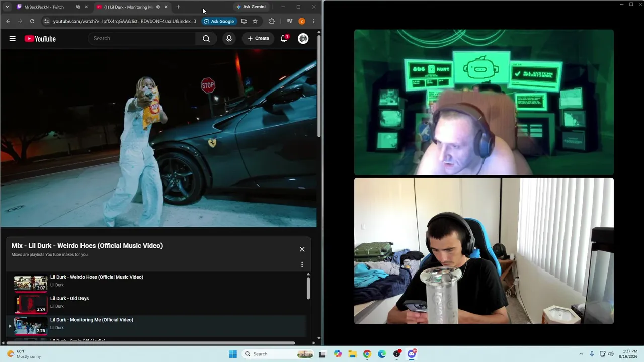Expand the Chrome tab search dropdown

click(7, 7)
